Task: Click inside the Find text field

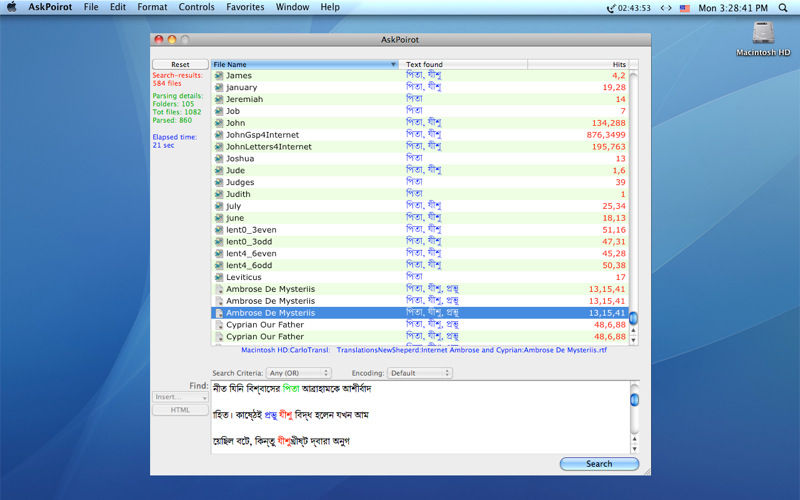Action: 421,417
